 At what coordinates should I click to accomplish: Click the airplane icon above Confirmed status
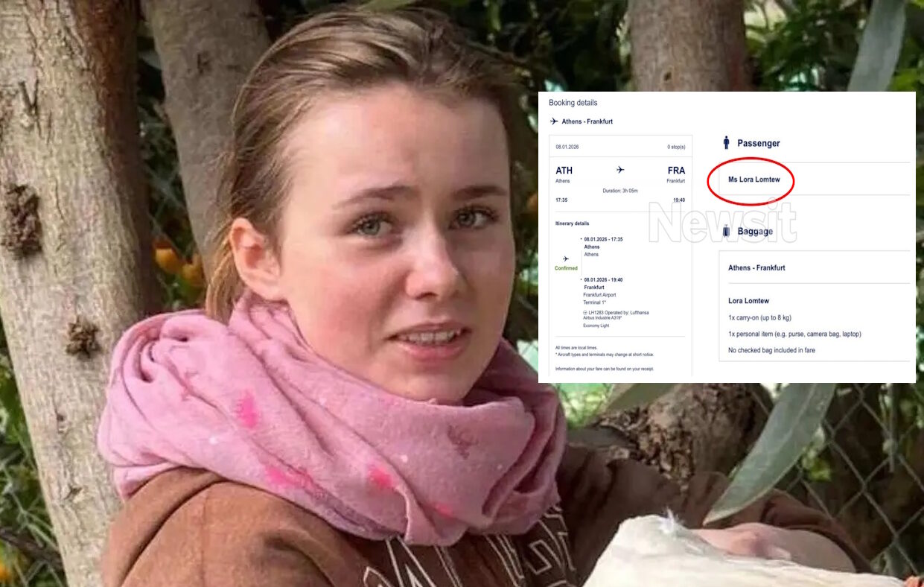(x=566, y=258)
